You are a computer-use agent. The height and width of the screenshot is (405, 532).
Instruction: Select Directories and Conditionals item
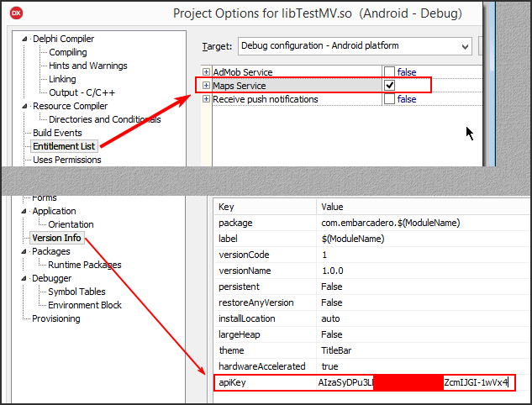point(105,119)
